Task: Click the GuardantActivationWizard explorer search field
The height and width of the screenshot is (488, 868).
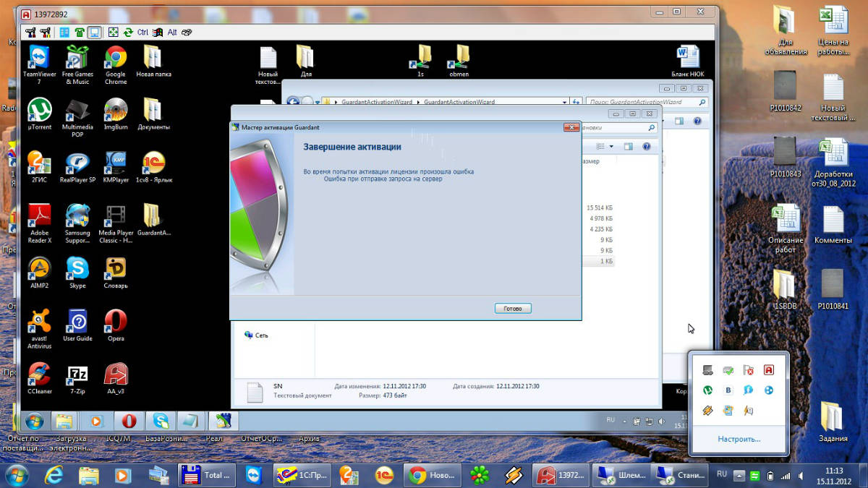Action: point(642,103)
